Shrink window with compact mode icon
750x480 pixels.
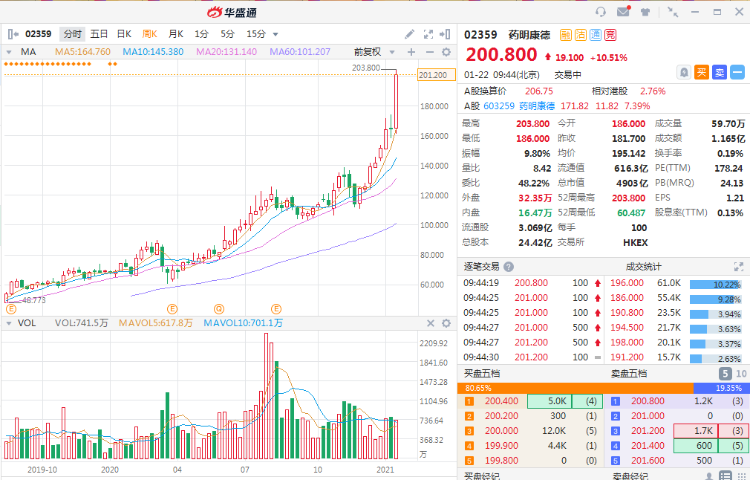[673, 12]
